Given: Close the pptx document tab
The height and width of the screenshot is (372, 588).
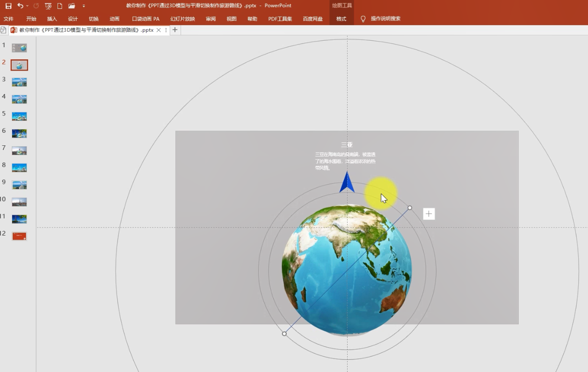Looking at the screenshot, I should pos(159,30).
